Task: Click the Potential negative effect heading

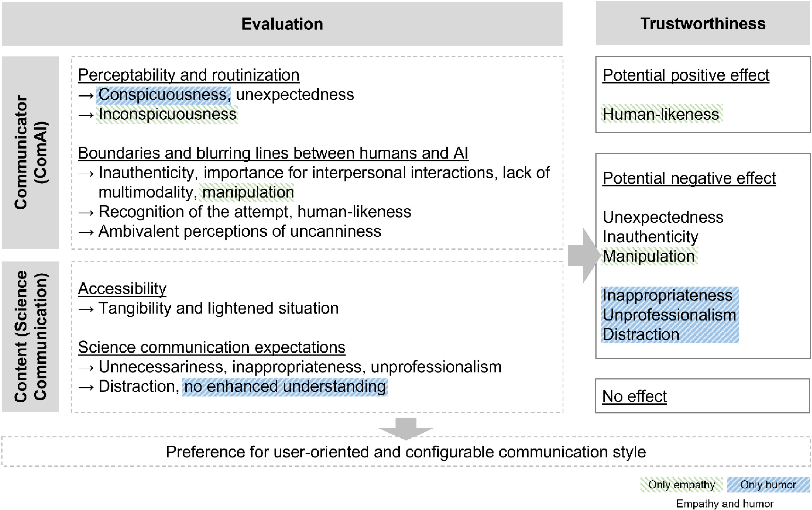Action: click(x=689, y=178)
